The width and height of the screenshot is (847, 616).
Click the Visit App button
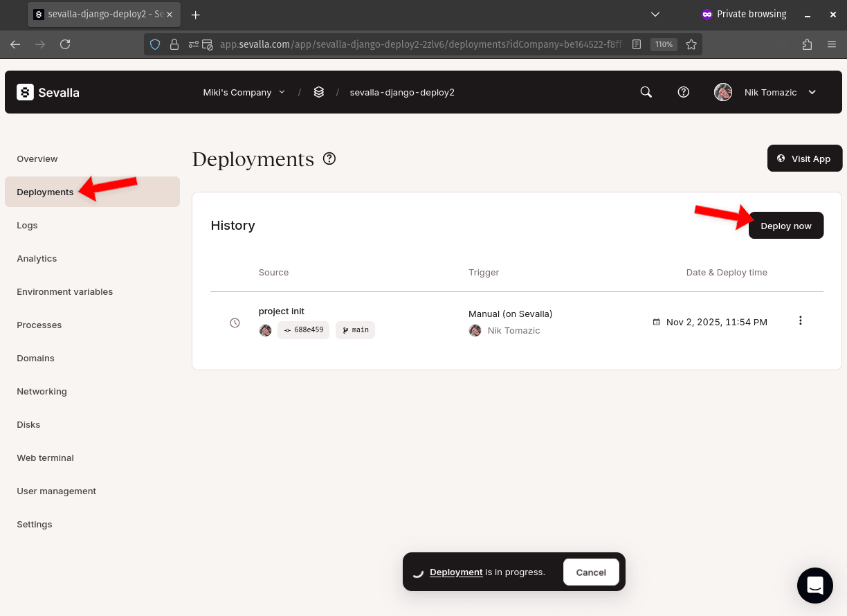click(x=804, y=158)
